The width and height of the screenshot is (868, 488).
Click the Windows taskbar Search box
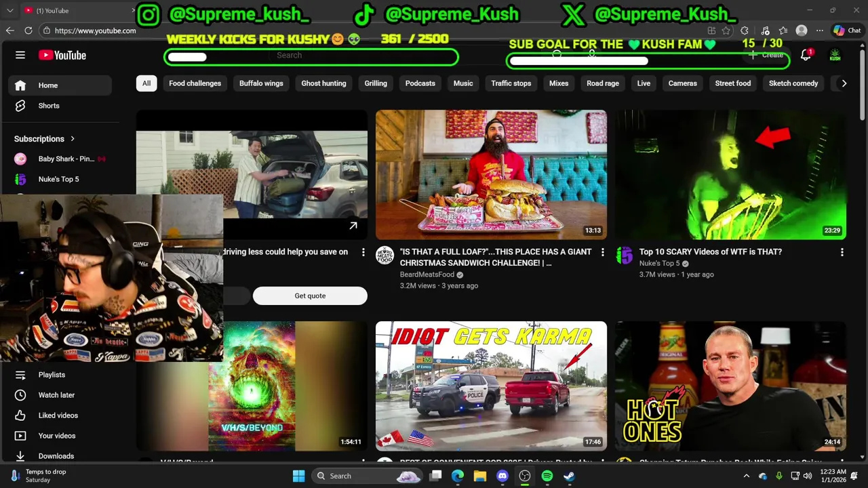[x=368, y=476]
